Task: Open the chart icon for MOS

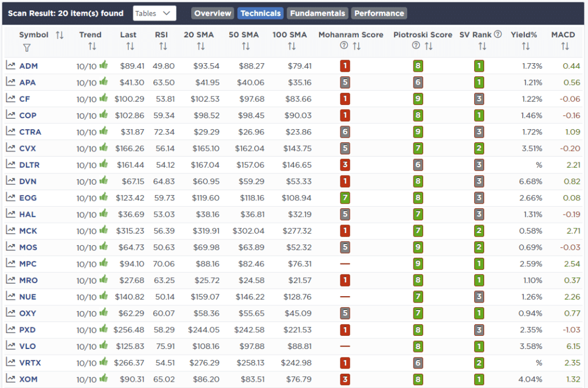Action: [x=10, y=247]
